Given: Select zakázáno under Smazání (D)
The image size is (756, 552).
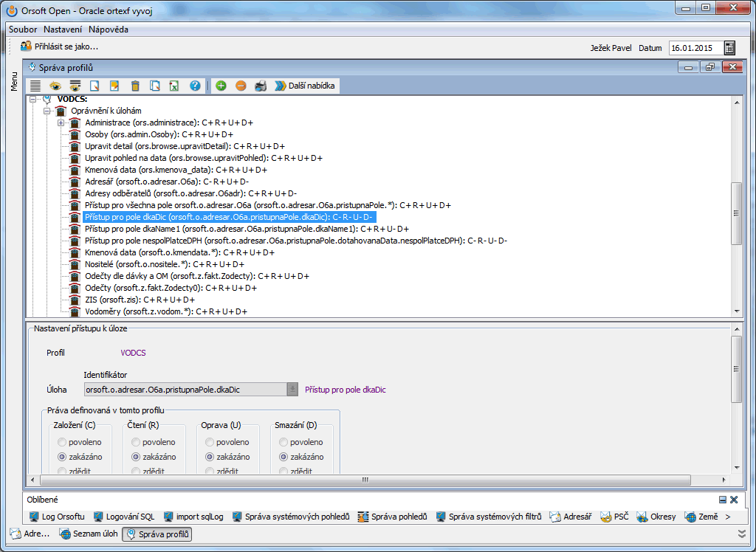Looking at the screenshot, I should 284,457.
